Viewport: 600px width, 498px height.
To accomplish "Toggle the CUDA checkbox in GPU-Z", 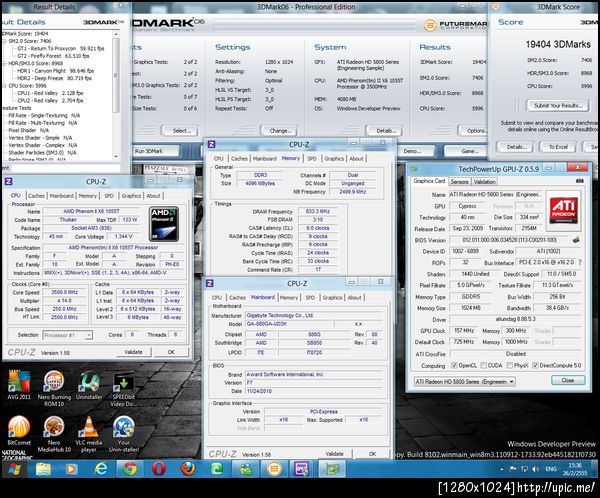I will (x=482, y=366).
